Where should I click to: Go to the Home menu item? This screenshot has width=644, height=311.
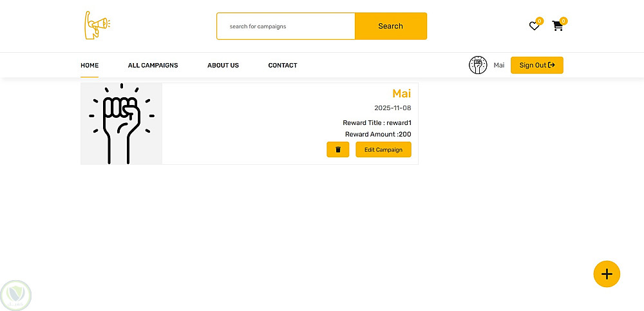click(x=90, y=65)
